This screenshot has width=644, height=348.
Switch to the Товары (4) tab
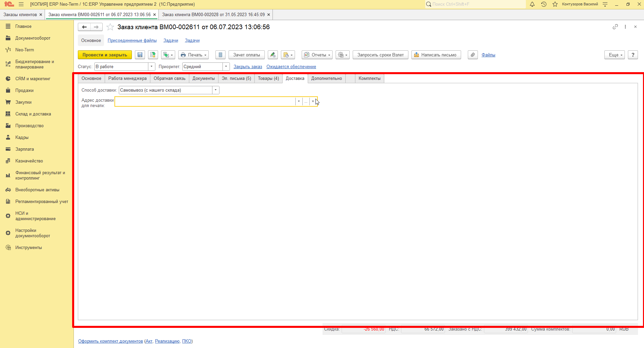[x=268, y=79]
